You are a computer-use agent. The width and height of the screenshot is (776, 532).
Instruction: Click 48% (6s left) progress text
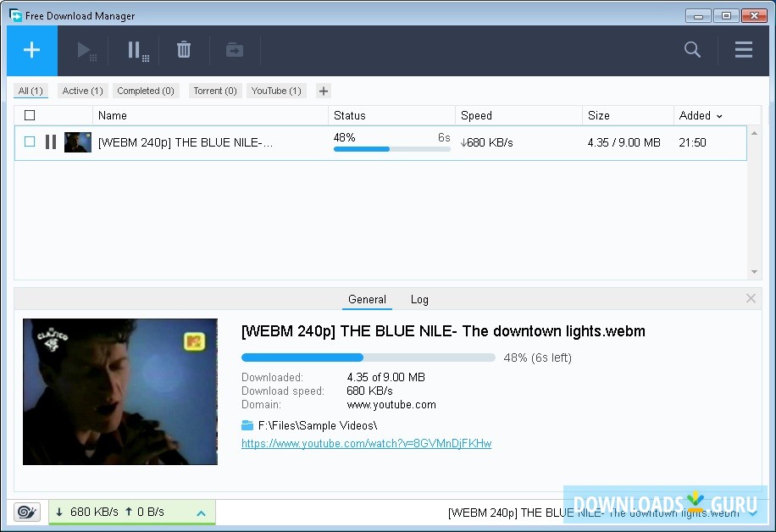tap(537, 357)
